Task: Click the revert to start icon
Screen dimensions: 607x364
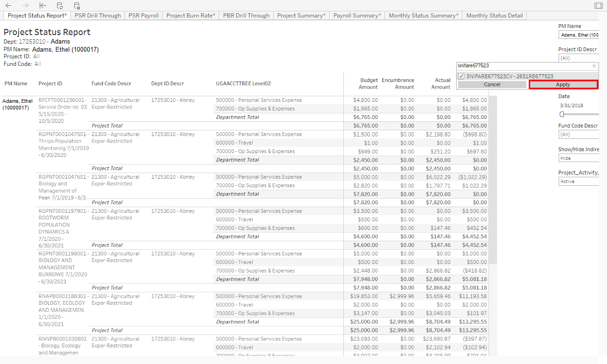Action: (43, 6)
